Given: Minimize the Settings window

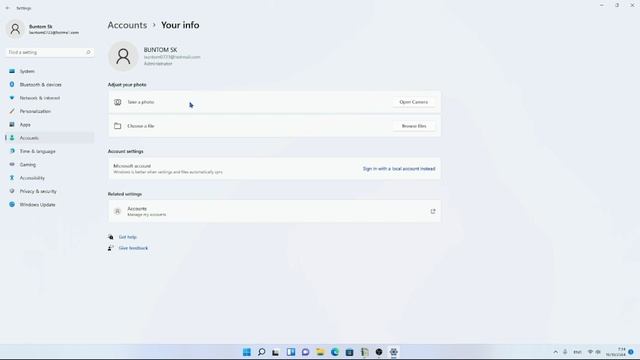Looking at the screenshot, I should coord(602,5).
